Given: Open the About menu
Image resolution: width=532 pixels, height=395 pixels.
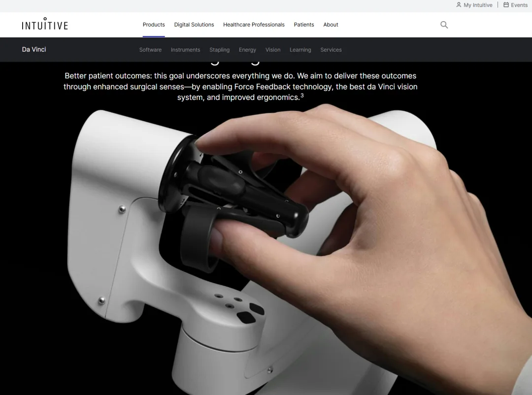Looking at the screenshot, I should click(331, 25).
